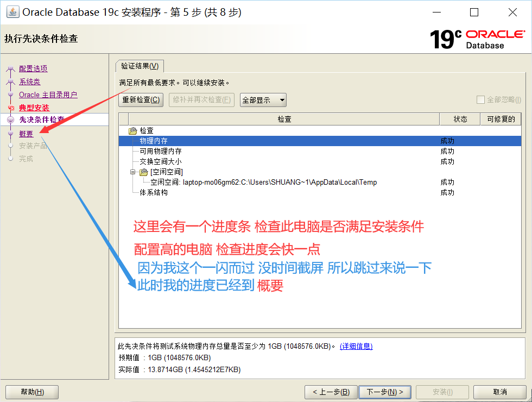The width and height of the screenshot is (532, 402).
Task: Click the 下一步(N) button
Action: pyautogui.click(x=385, y=391)
